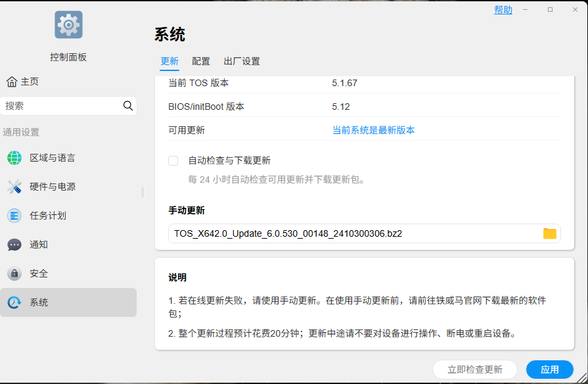Click the search magnifier icon

[x=128, y=106]
